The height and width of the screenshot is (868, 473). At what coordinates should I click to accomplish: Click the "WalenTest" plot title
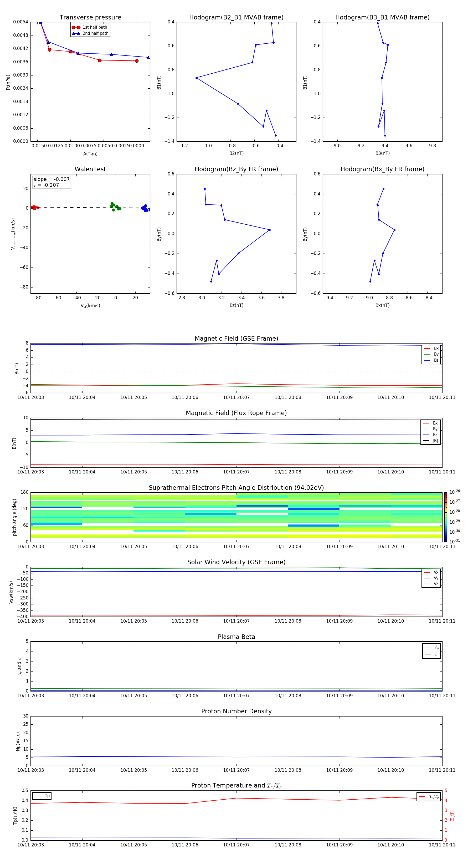(x=90, y=169)
